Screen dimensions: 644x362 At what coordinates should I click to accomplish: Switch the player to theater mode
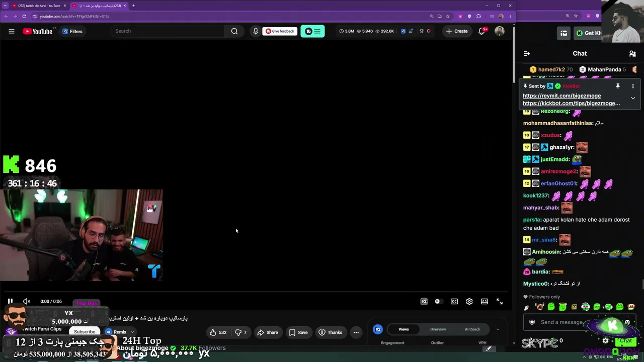click(x=485, y=301)
